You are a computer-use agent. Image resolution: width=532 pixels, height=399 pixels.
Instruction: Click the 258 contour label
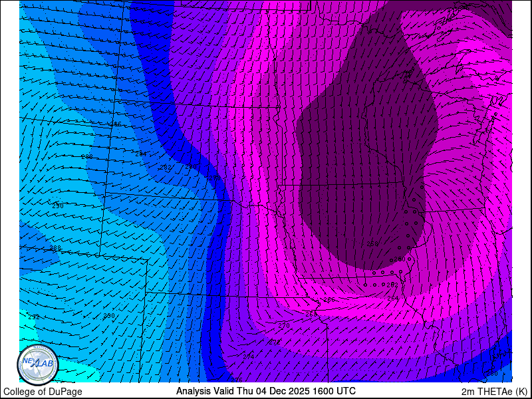pos(372,243)
